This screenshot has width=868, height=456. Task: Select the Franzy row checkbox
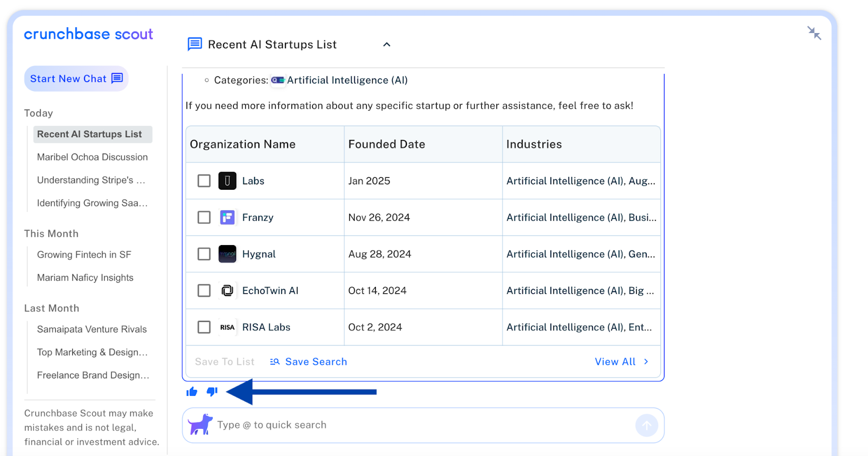coord(204,217)
